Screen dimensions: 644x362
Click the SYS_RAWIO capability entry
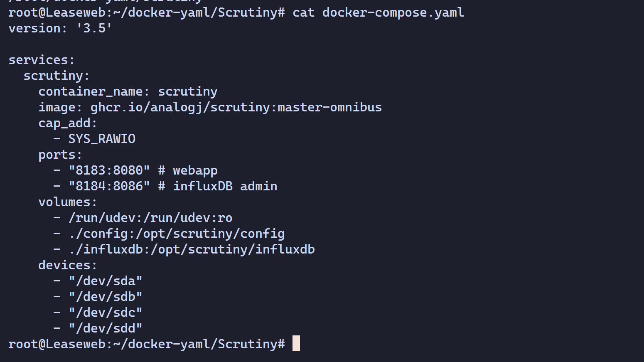102,139
